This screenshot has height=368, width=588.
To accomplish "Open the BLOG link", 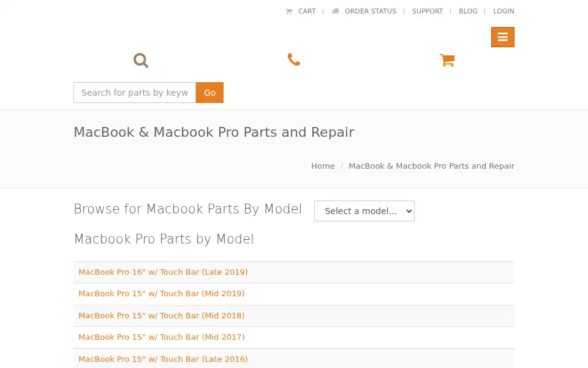I will 468,11.
